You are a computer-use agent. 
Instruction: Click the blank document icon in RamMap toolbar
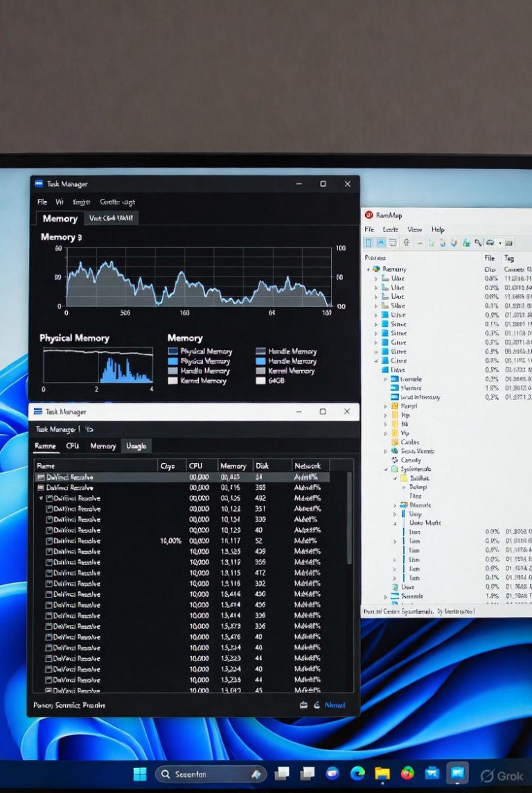click(431, 243)
